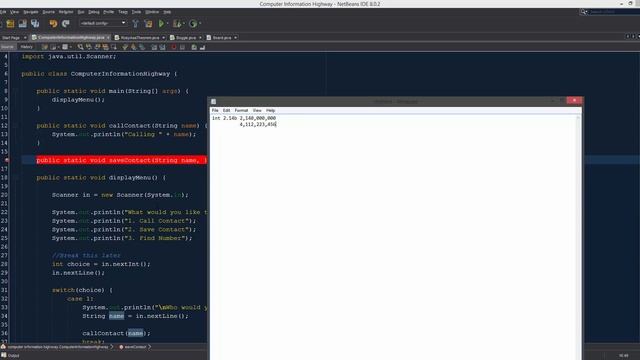The height and width of the screenshot is (360, 640).
Task: Open the Window menu
Action: pyautogui.click(x=152, y=12)
